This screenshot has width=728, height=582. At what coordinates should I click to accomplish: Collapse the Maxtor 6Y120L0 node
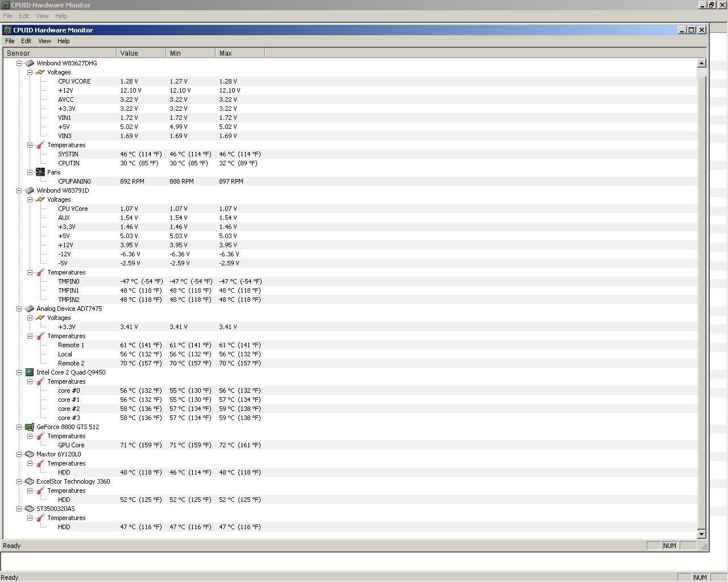[x=19, y=454]
